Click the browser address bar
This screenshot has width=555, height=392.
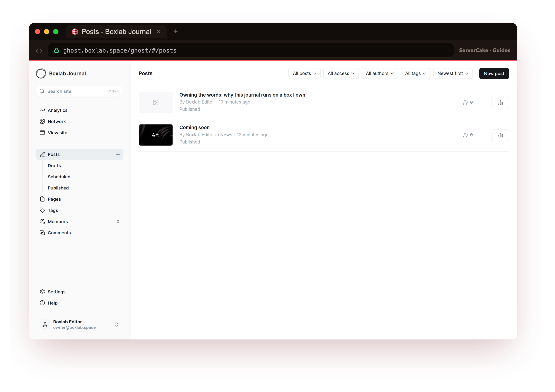coord(251,51)
